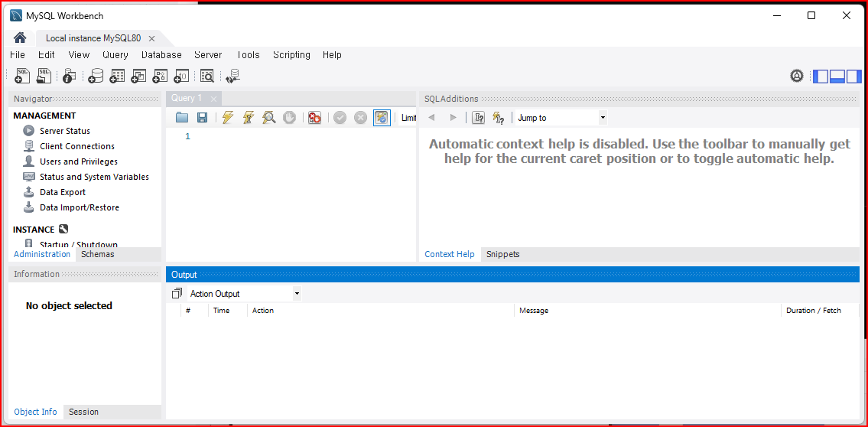Screen dimensions: 868x427
Task: Create a new table icon
Action: coord(117,76)
